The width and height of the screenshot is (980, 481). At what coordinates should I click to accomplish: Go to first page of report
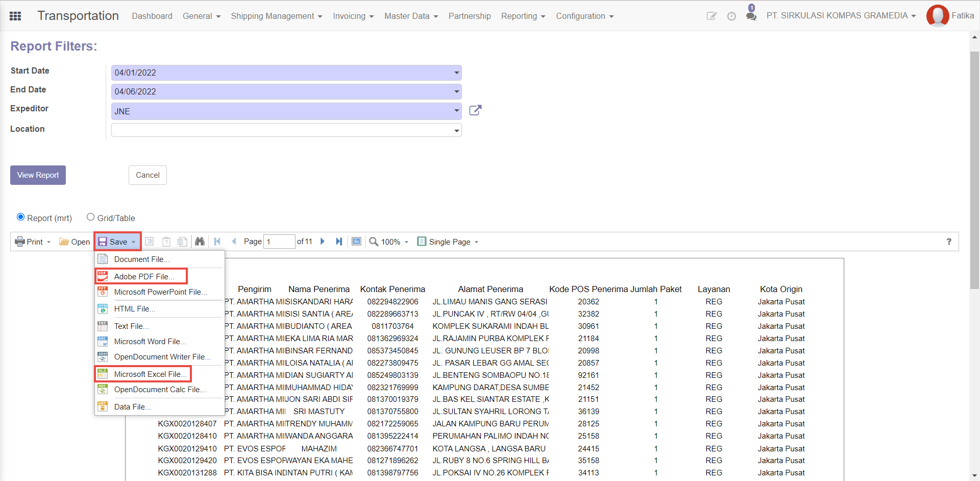(217, 242)
